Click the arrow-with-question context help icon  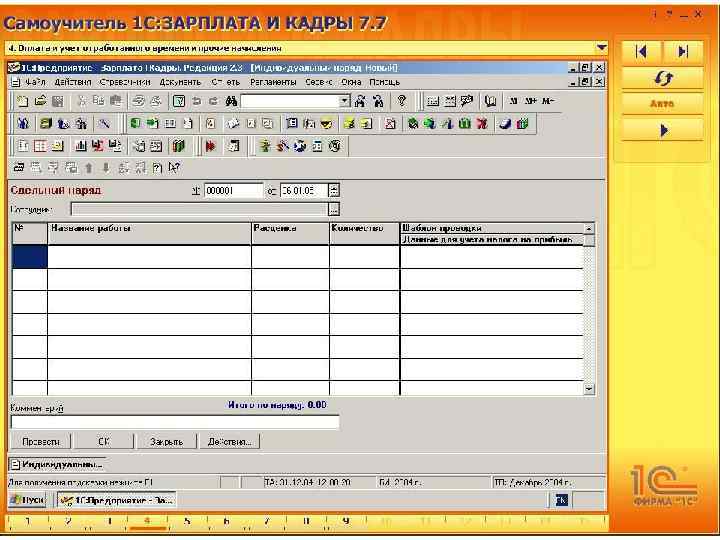[x=174, y=168]
